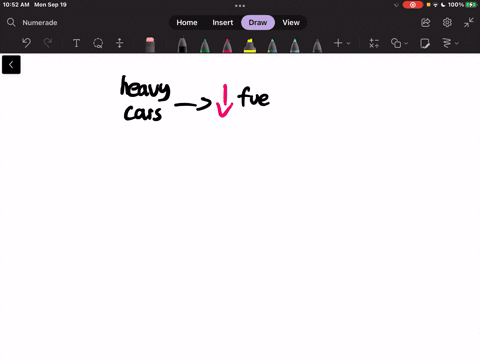Tap the red screen recording indicator
Image resolution: width=480 pixels, height=360 pixels.
(x=413, y=5)
